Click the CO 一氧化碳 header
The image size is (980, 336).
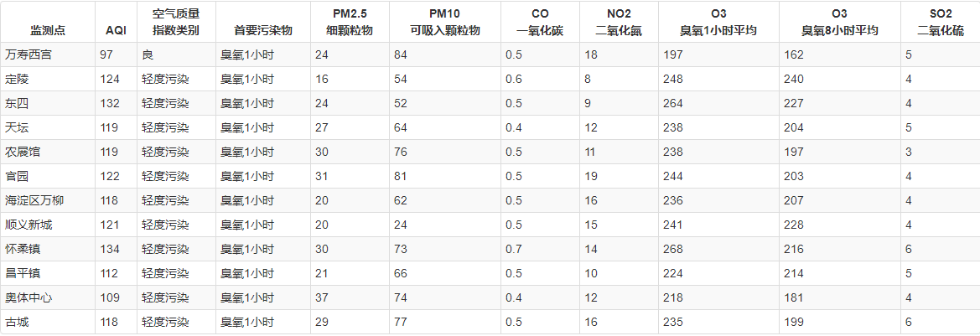tap(541, 23)
